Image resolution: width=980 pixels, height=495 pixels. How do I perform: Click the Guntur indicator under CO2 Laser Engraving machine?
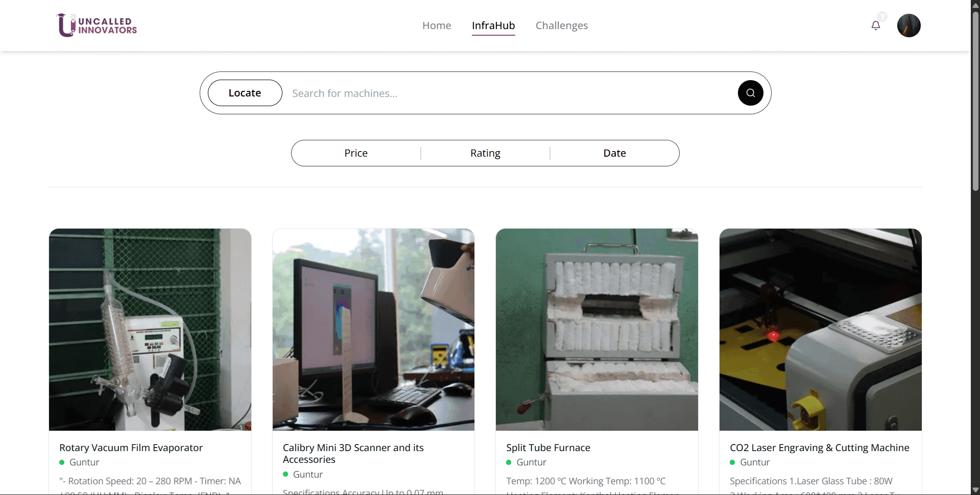(733, 462)
